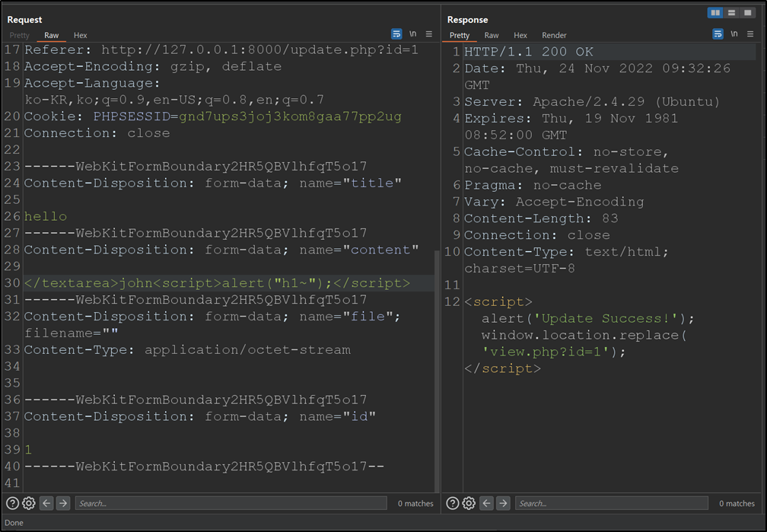Click the name="content" Content-Disposition line
The width and height of the screenshot is (767, 532).
pos(221,250)
